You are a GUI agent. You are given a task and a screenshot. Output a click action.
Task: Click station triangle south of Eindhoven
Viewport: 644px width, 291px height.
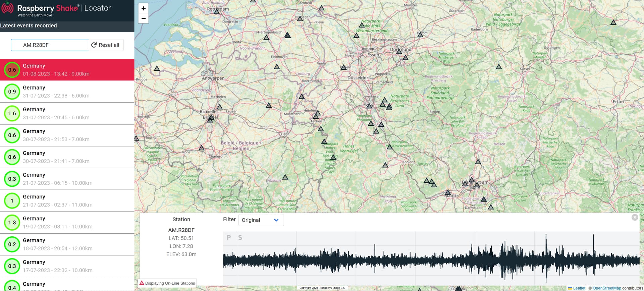point(277,67)
